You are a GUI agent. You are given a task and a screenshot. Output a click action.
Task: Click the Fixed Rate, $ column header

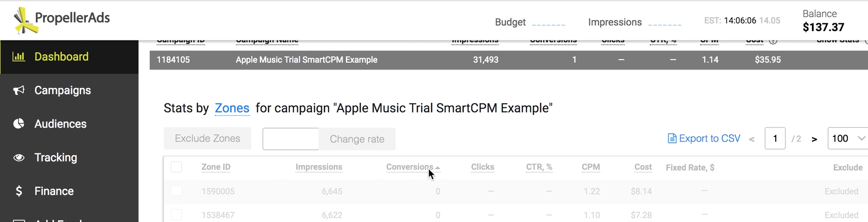coord(690,168)
